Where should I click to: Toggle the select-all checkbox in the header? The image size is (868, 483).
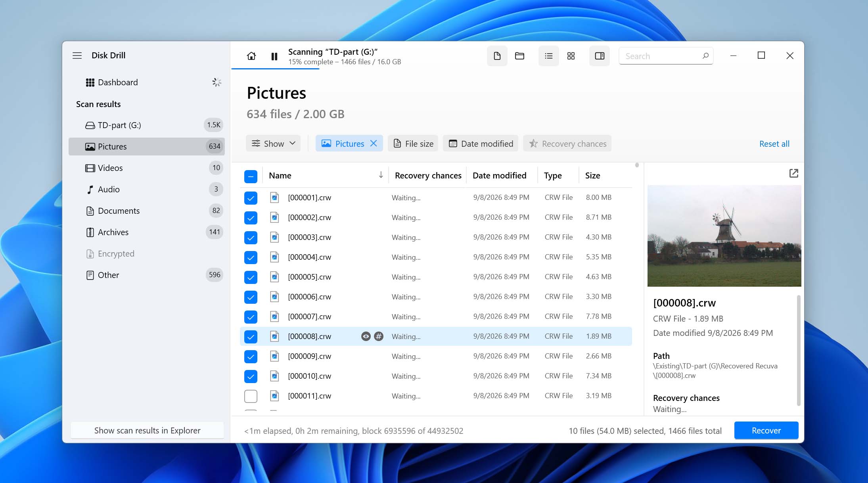point(251,176)
